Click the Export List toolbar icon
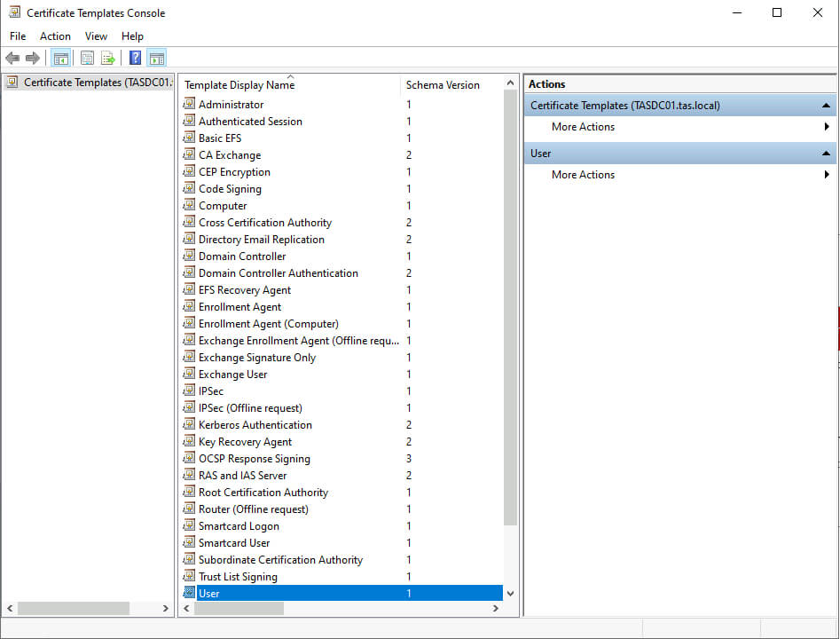 pyautogui.click(x=108, y=59)
